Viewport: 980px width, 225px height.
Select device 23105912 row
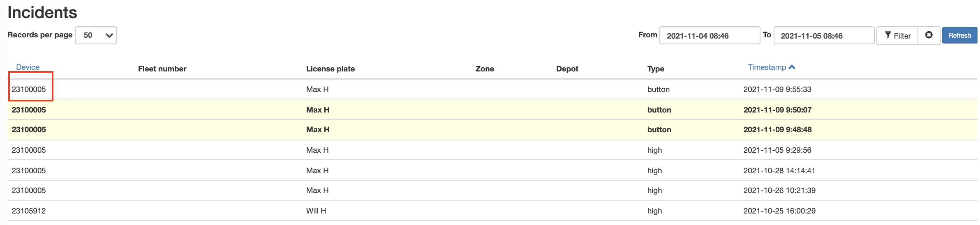click(x=492, y=211)
